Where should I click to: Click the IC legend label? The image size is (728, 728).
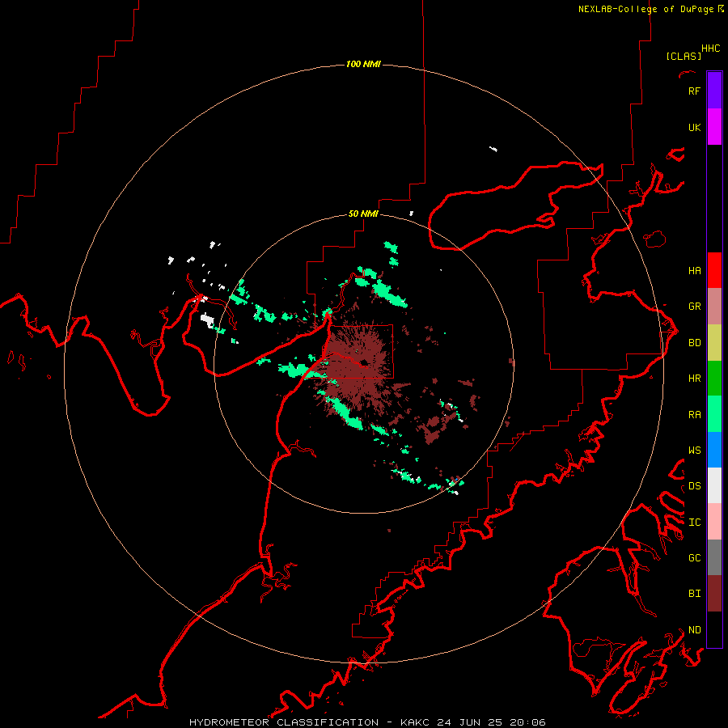coord(694,523)
